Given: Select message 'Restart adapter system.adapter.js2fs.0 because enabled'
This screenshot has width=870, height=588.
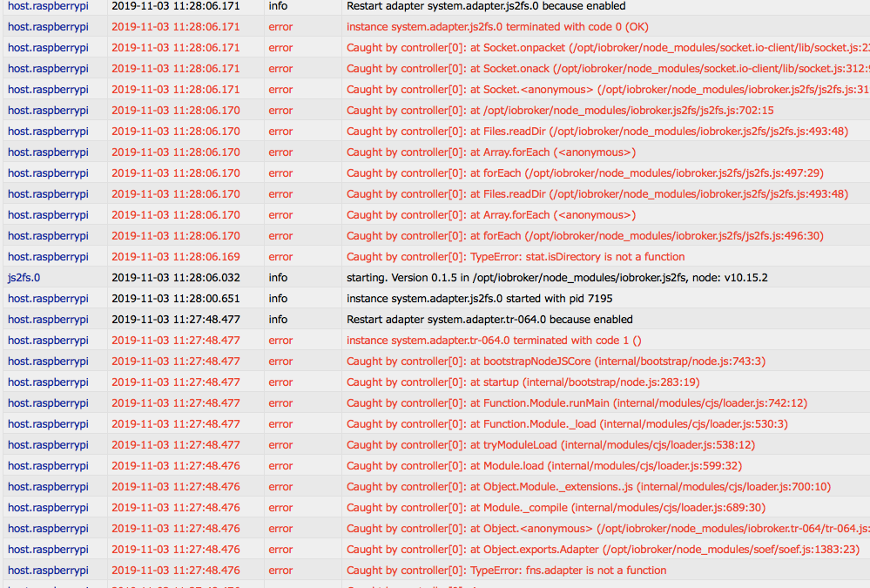Looking at the screenshot, I should (486, 6).
